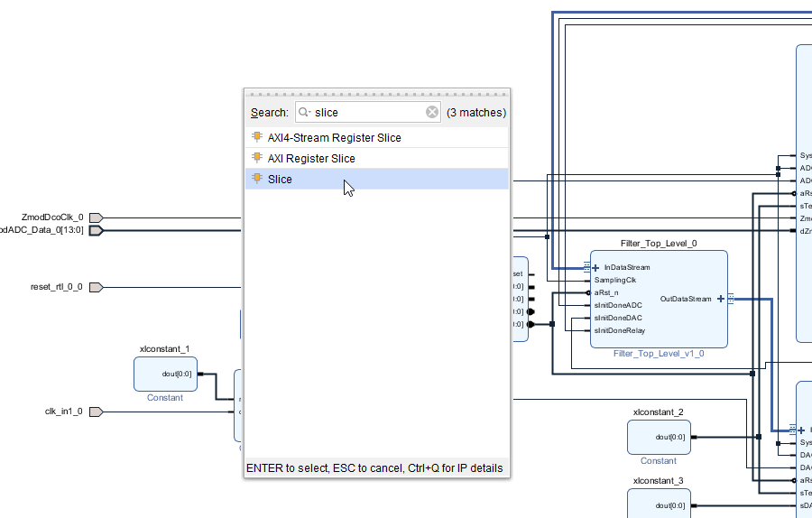Select the ADC_Data_0[13:0] port symbol
812x518 pixels.
97,230
